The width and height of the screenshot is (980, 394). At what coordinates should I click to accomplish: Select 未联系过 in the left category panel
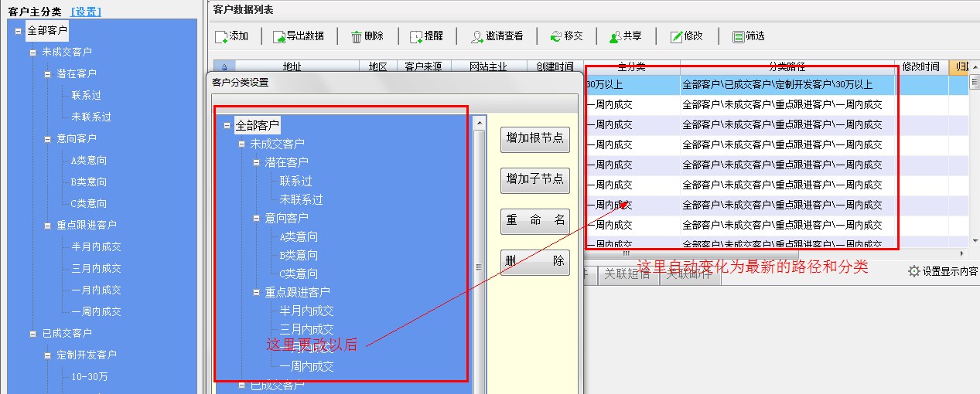tap(91, 117)
